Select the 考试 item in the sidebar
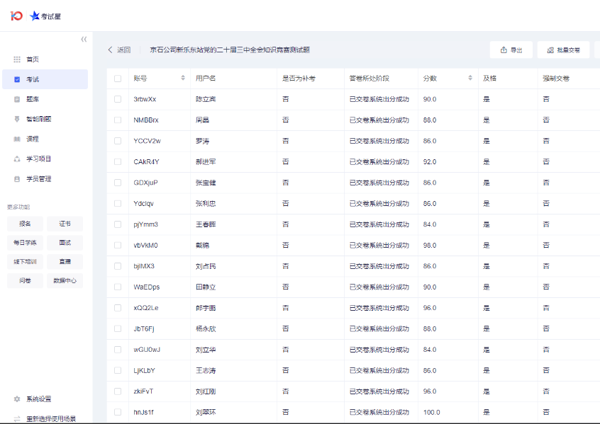The width and height of the screenshot is (600, 424). coord(45,79)
